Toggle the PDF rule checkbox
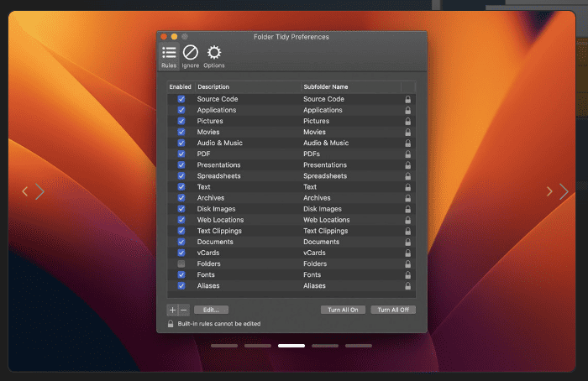This screenshot has width=588, height=381. coord(181,154)
